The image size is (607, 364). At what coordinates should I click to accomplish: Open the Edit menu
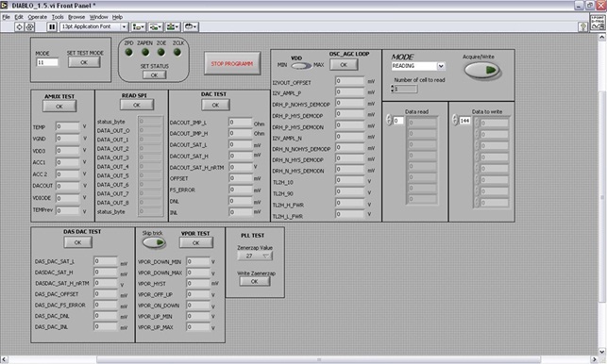(19, 17)
